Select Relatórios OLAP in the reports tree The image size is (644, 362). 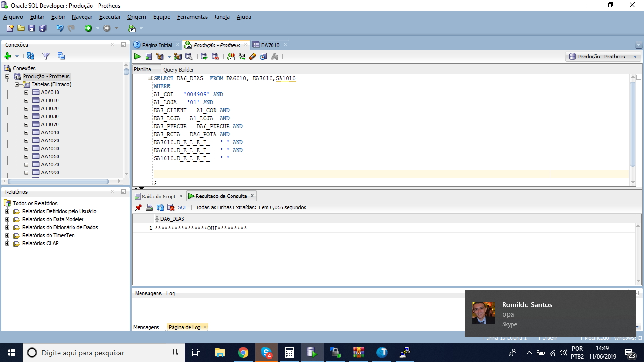coord(41,243)
